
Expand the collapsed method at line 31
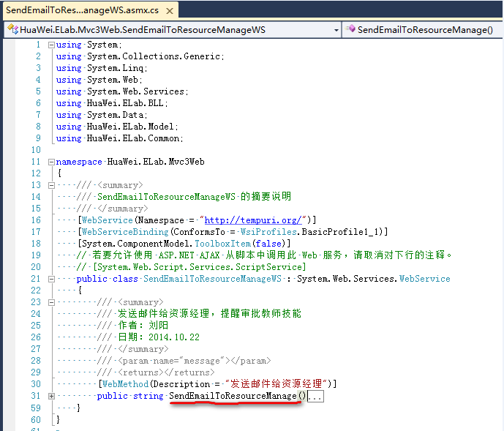pyautogui.click(x=51, y=397)
